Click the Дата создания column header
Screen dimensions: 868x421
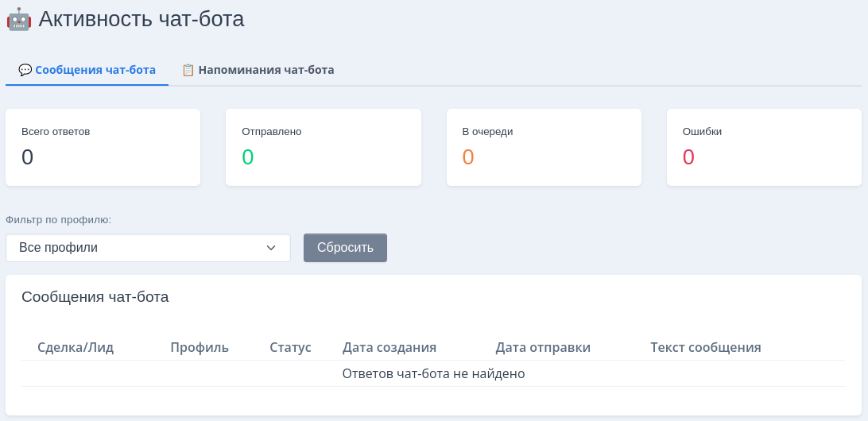click(x=389, y=347)
